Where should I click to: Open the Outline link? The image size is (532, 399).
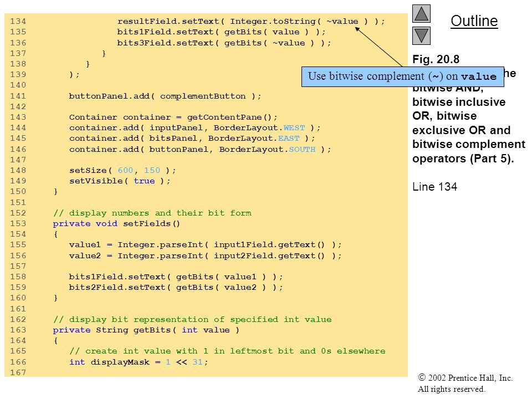click(474, 21)
